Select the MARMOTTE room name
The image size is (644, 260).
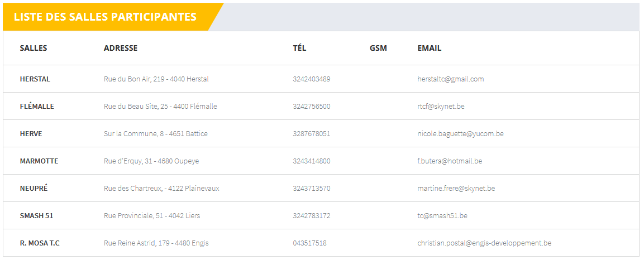(39, 161)
